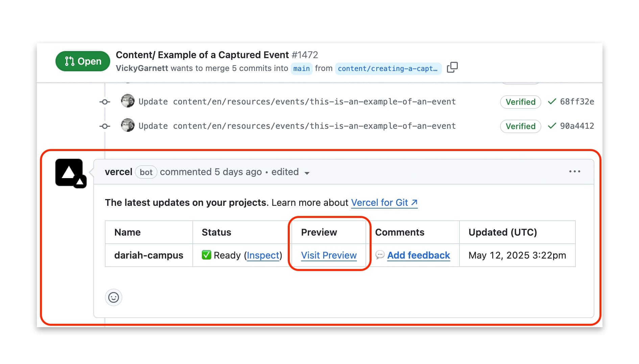Open commit hash 68ff32e
Viewport: 639px width, 364px height.
(577, 102)
